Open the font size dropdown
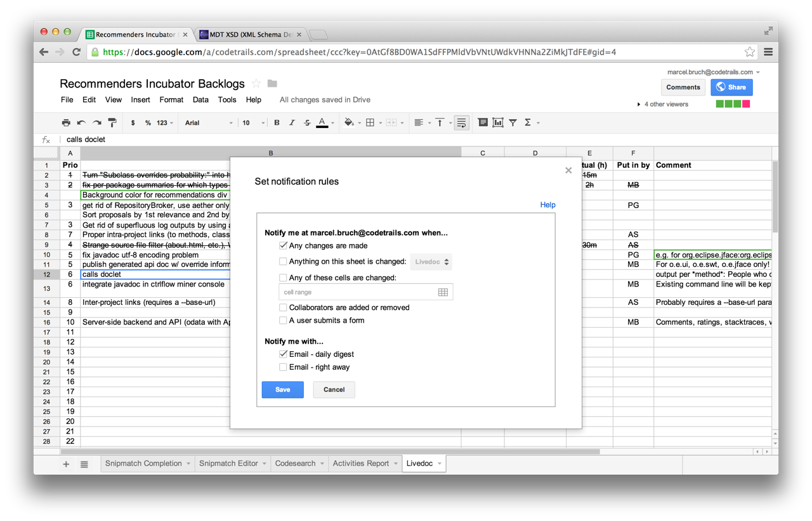 pos(253,123)
